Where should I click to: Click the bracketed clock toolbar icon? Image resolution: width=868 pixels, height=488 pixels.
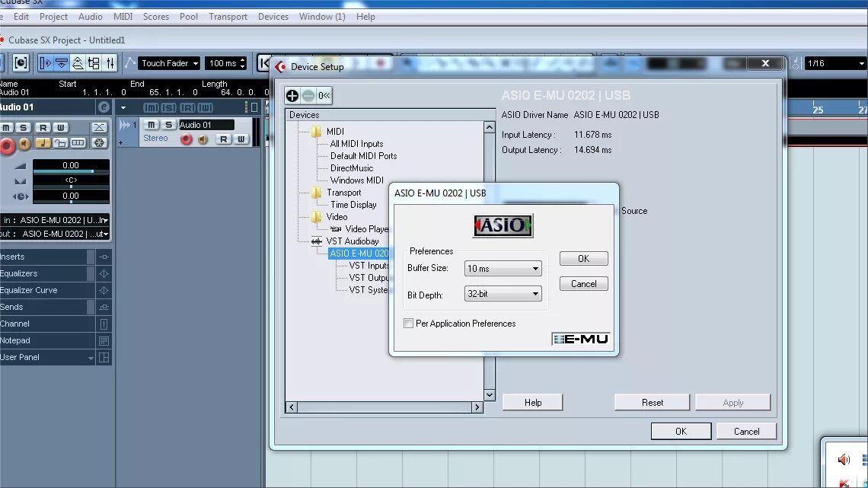pyautogui.click(x=21, y=63)
